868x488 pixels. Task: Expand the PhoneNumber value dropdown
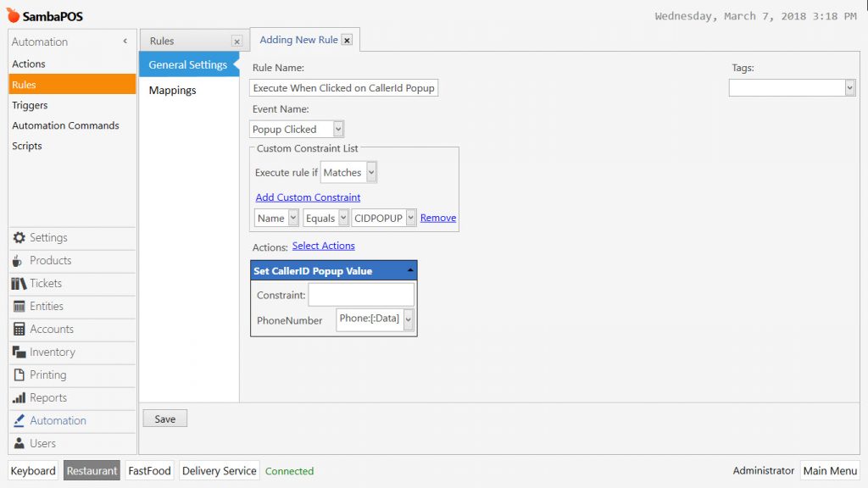(408, 319)
